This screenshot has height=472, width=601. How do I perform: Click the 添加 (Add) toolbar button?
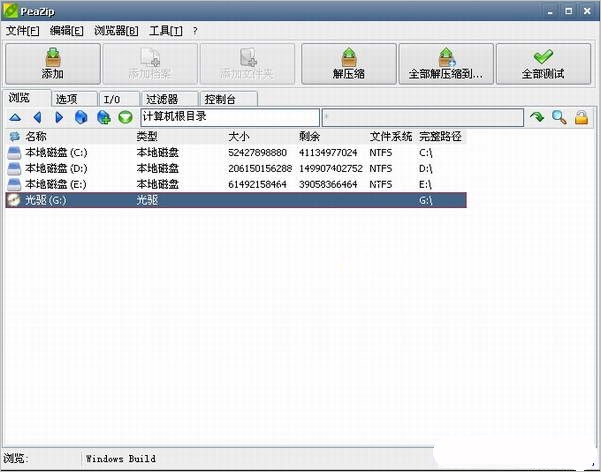[53, 64]
